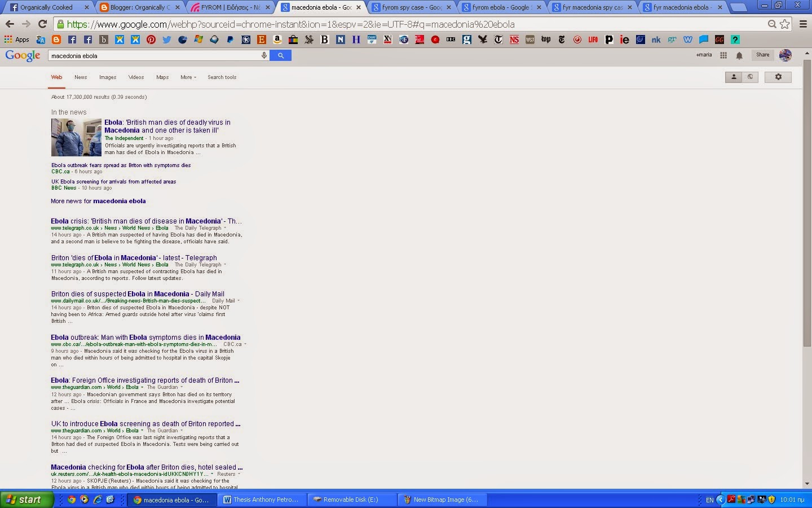Open the search settings gear
Image resolution: width=812 pixels, height=508 pixels.
point(778,77)
